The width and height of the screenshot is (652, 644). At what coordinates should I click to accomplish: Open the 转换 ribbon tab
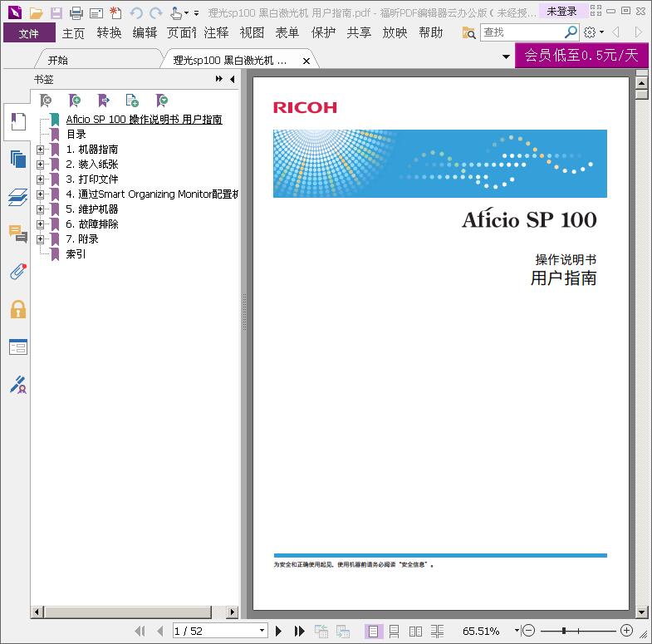click(109, 33)
